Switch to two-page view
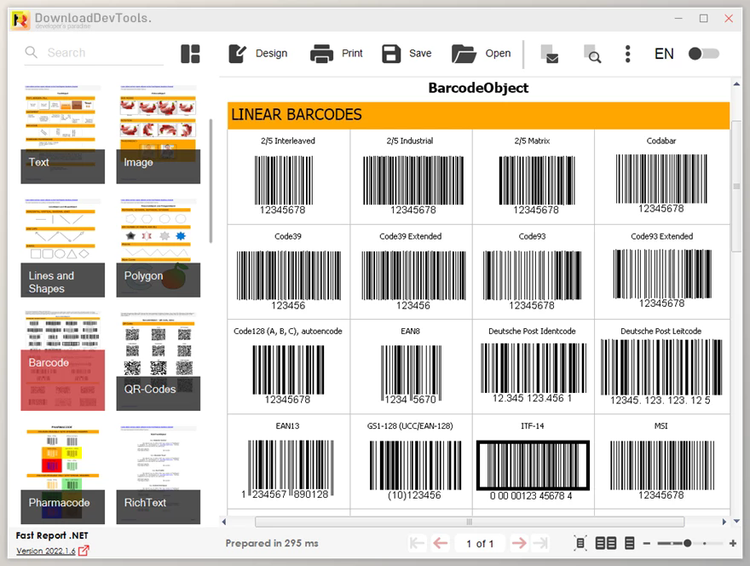 tap(606, 543)
